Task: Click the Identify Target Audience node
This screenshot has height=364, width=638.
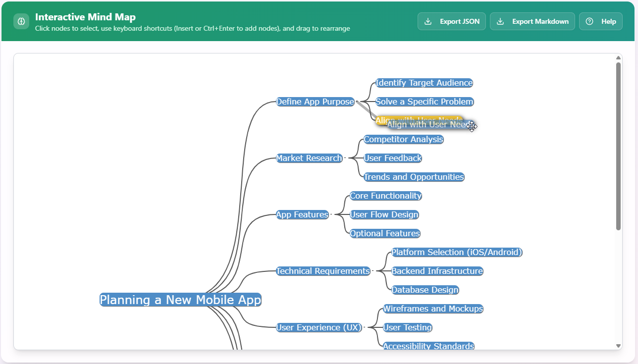Action: tap(424, 83)
